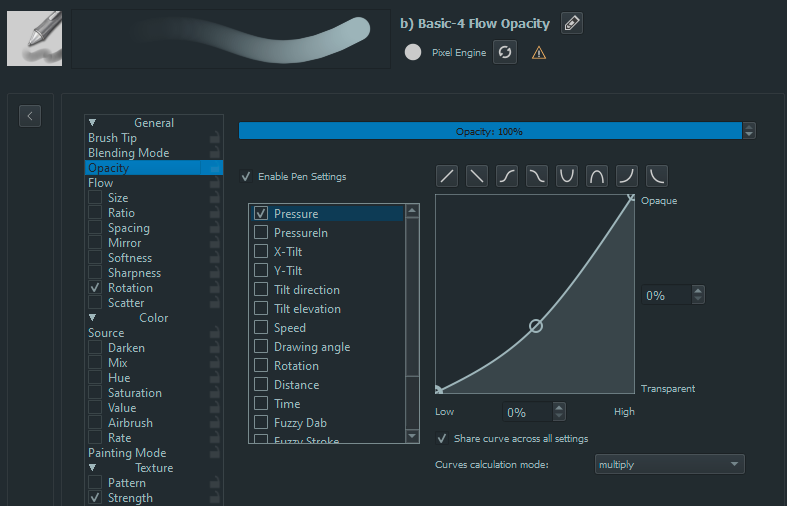
Task: Enable the Fuzzy Dab sensor checkbox
Action: [261, 422]
